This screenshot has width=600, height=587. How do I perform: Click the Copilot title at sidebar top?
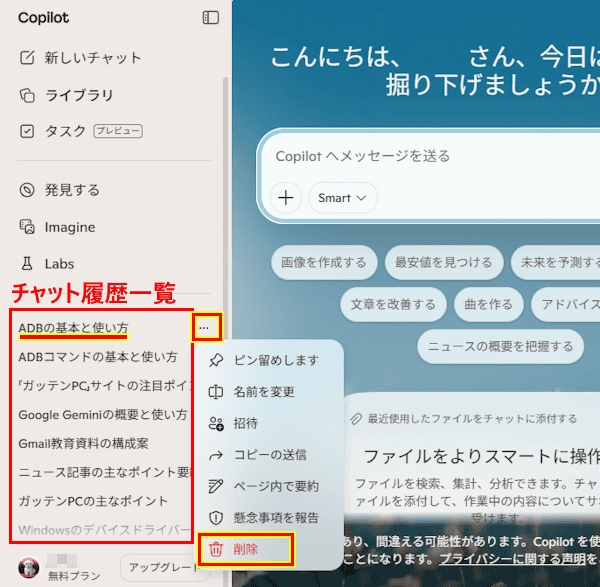pyautogui.click(x=44, y=18)
